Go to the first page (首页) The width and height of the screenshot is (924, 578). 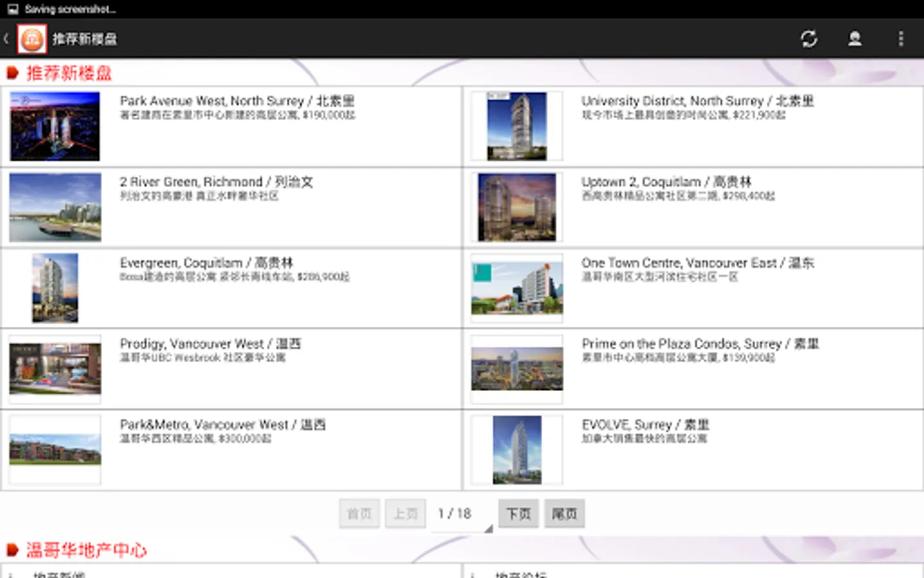359,514
